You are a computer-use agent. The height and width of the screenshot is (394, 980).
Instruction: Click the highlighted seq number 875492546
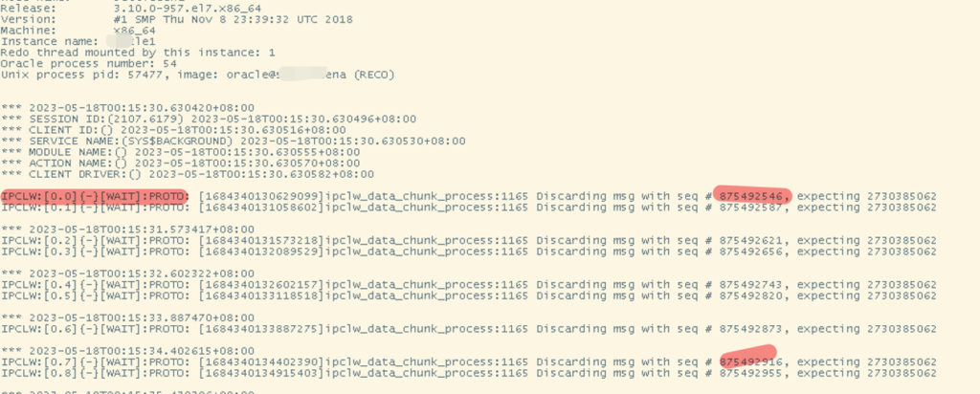tap(752, 195)
